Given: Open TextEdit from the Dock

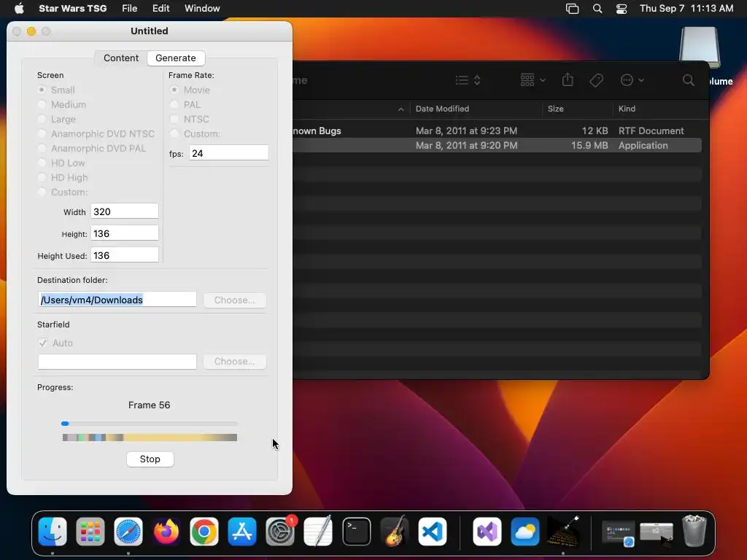Looking at the screenshot, I should pyautogui.click(x=318, y=532).
